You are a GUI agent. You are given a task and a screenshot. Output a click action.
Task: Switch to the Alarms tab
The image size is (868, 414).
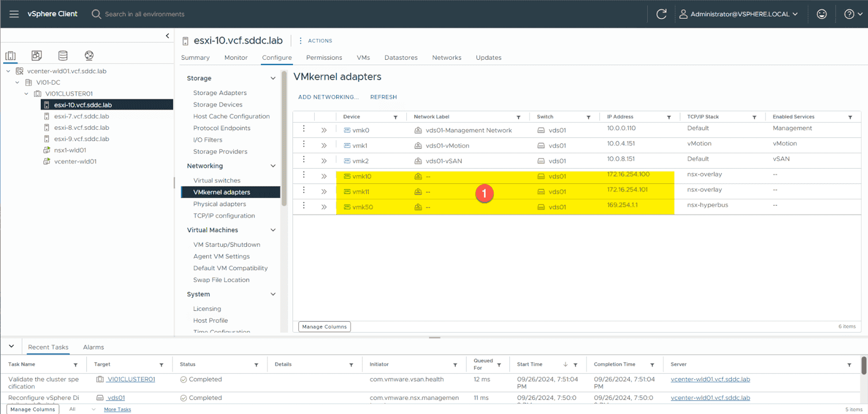pos(93,347)
